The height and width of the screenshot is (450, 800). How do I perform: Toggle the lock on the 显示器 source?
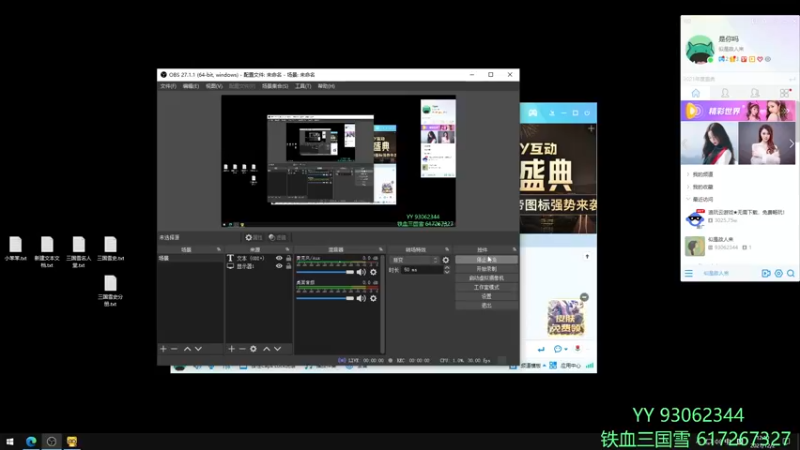pyautogui.click(x=288, y=266)
